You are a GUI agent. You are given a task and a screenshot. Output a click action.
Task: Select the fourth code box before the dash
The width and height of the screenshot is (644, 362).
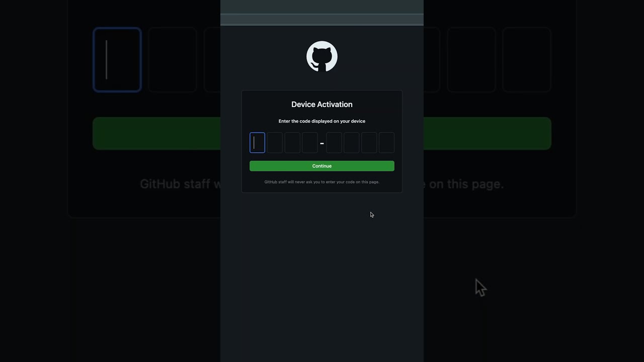[x=310, y=143]
